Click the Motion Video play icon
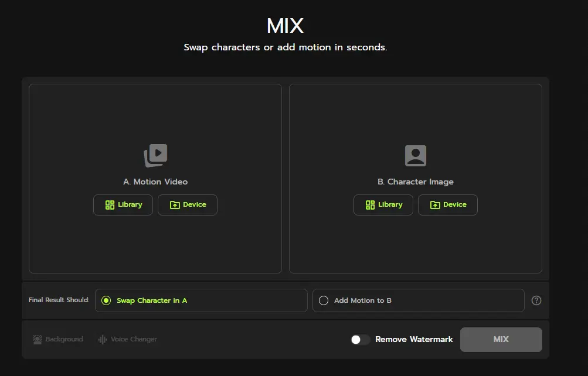This screenshot has height=376, width=588. click(155, 155)
